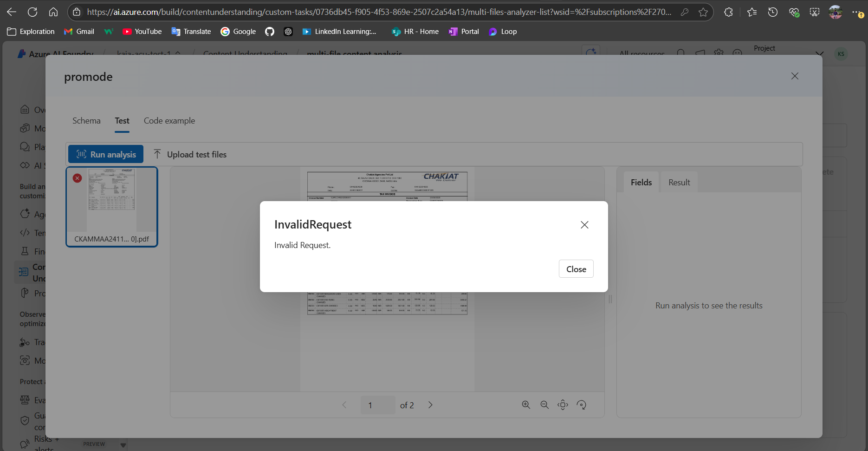Go to next page in document viewer
Viewport: 868px width, 451px height.
coord(430,405)
